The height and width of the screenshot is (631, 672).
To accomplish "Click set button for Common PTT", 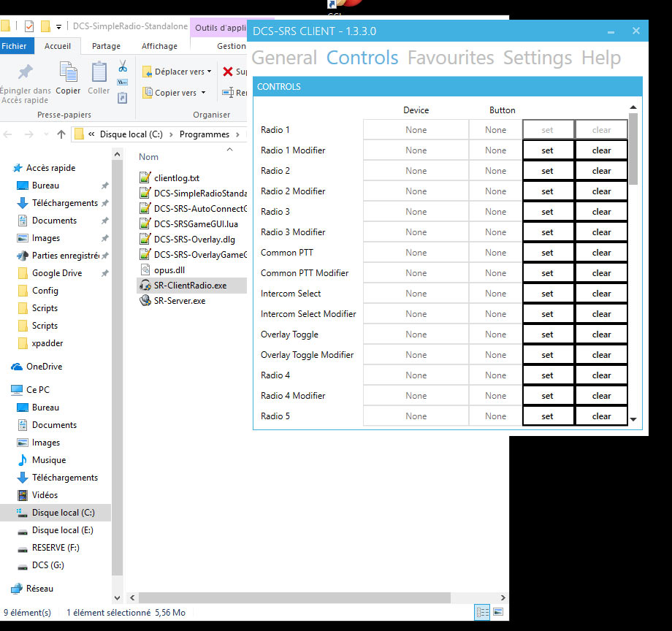I will pos(548,252).
